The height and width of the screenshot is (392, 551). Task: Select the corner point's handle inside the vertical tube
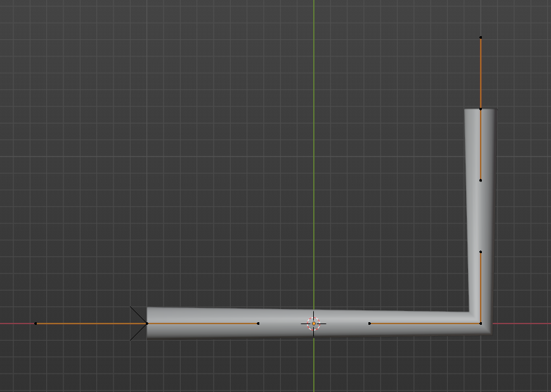click(x=481, y=252)
